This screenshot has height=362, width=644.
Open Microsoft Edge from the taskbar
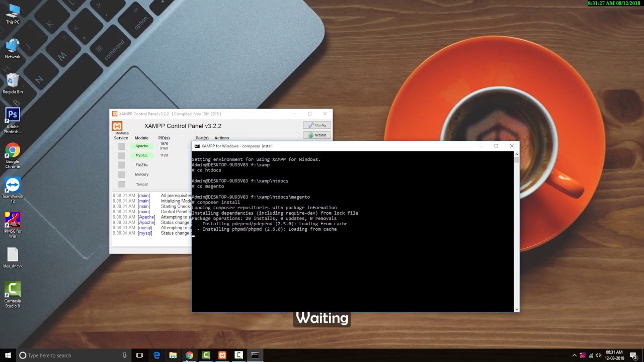point(156,355)
